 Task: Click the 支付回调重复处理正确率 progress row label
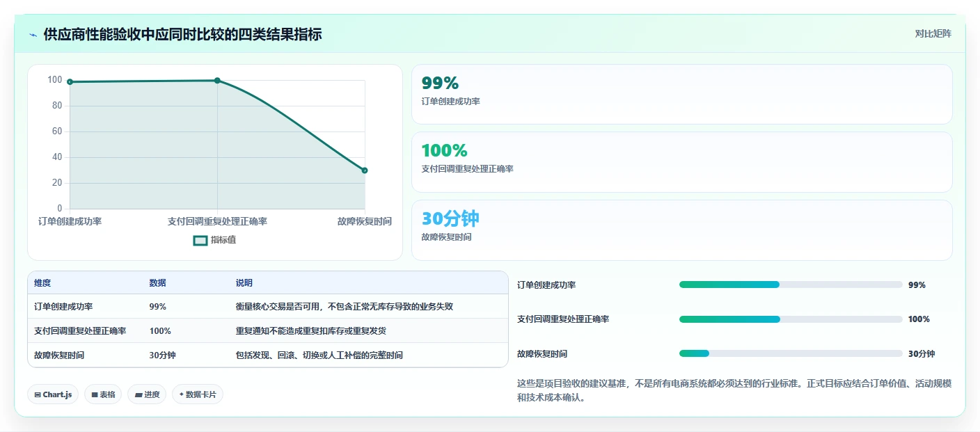tap(563, 319)
